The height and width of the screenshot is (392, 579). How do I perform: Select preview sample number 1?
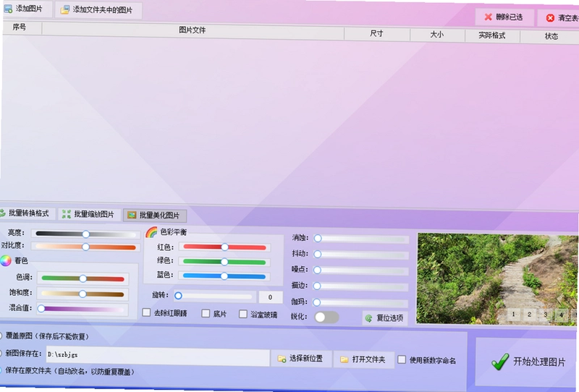(x=513, y=314)
